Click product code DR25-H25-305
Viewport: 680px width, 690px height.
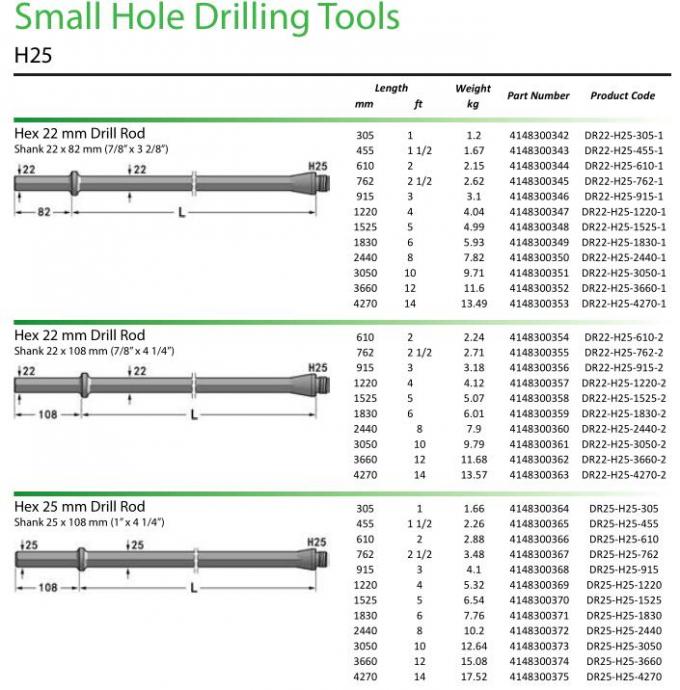tap(623, 509)
